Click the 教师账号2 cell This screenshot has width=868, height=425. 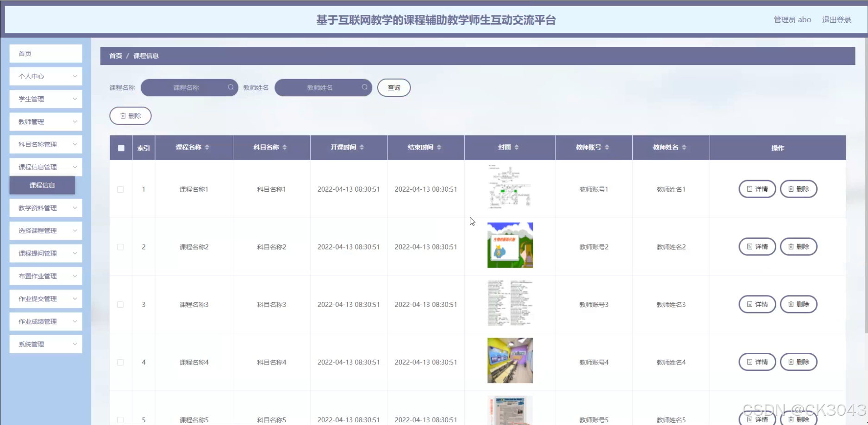click(594, 247)
